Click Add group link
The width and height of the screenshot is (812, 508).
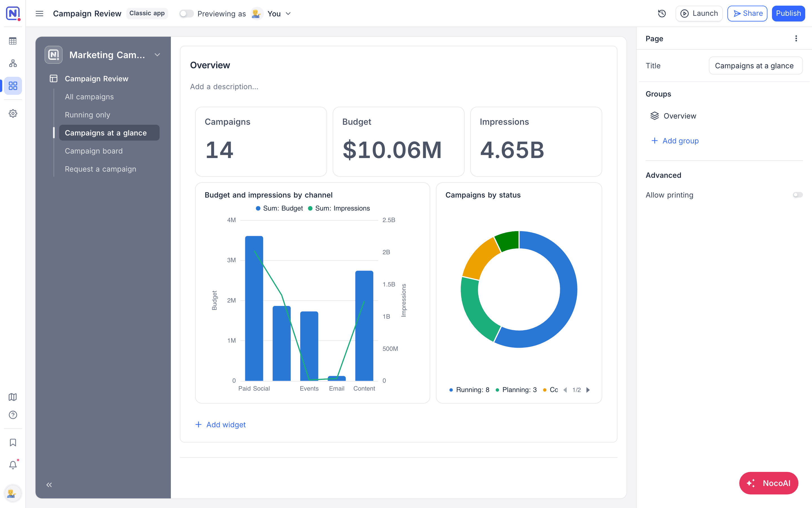pos(675,141)
